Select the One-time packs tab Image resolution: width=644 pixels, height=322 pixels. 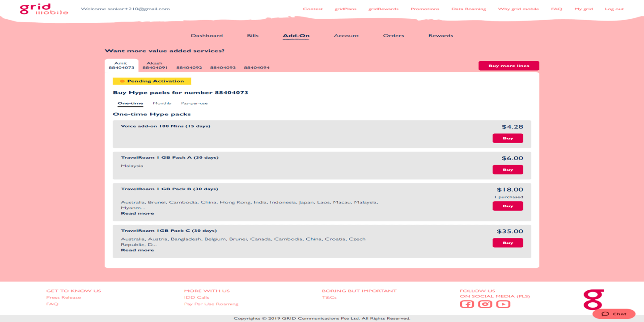tap(130, 103)
